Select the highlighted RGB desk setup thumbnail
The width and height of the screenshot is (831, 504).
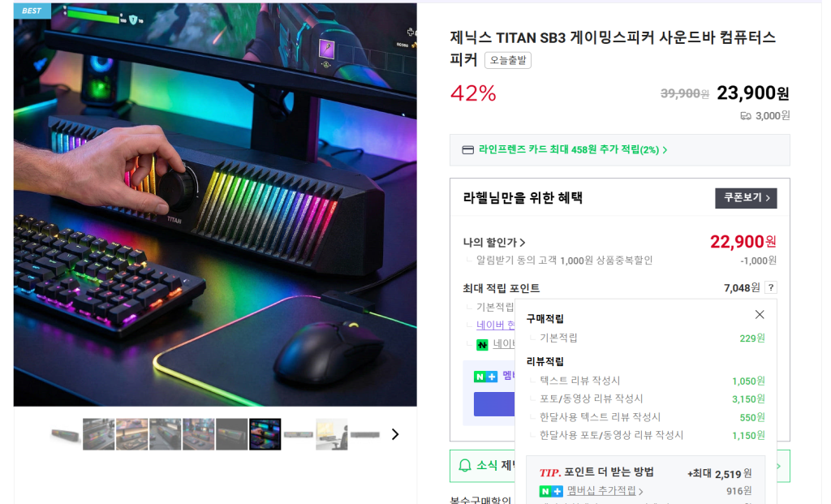pyautogui.click(x=265, y=434)
